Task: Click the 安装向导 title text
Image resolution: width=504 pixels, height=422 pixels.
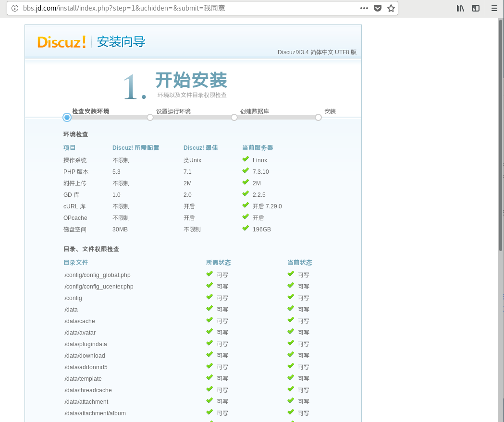Action: [121, 42]
